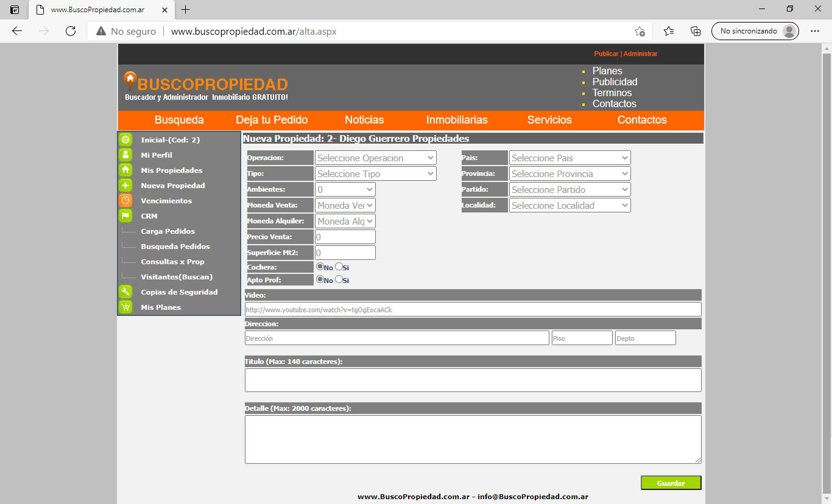Open the Planes header link
Viewport: 832px width, 504px height.
(607, 71)
